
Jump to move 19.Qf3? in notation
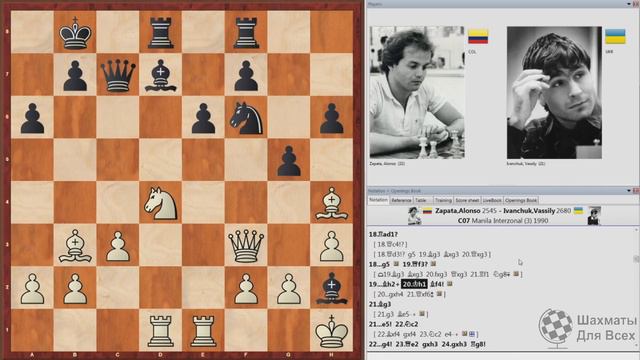tap(415, 264)
